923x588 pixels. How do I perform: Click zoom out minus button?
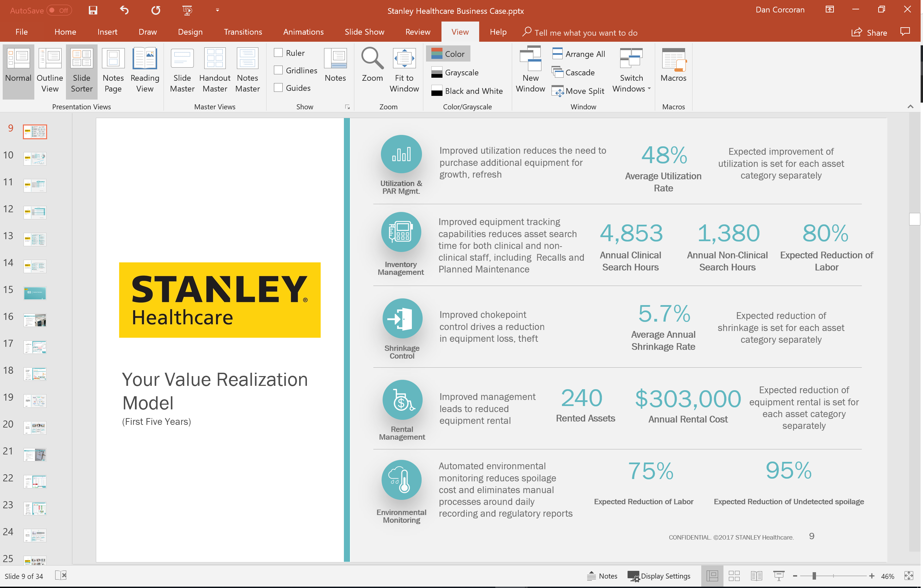tap(795, 576)
